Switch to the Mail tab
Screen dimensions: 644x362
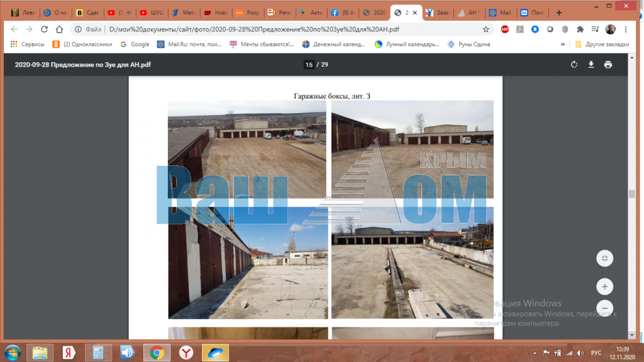click(501, 13)
